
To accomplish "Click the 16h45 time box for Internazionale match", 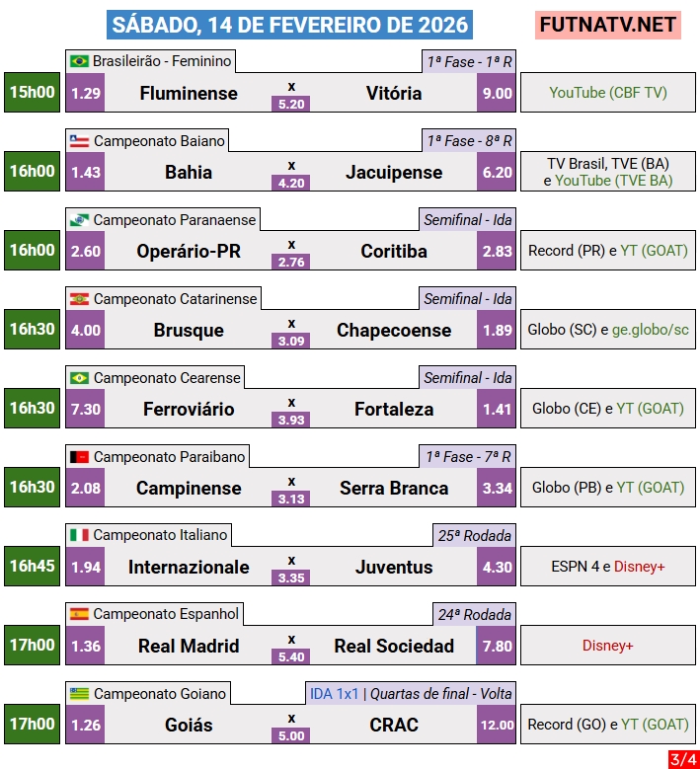I will click(x=32, y=567).
